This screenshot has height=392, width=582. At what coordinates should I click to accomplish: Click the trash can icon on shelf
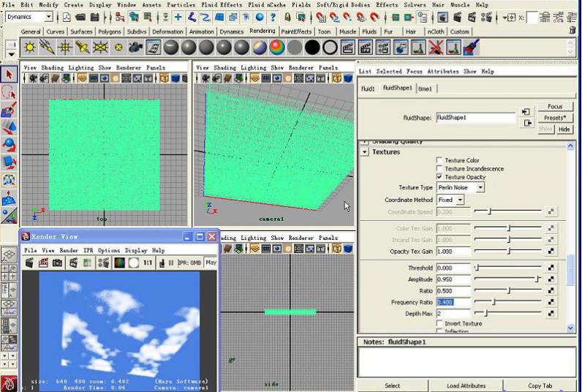pos(572,31)
